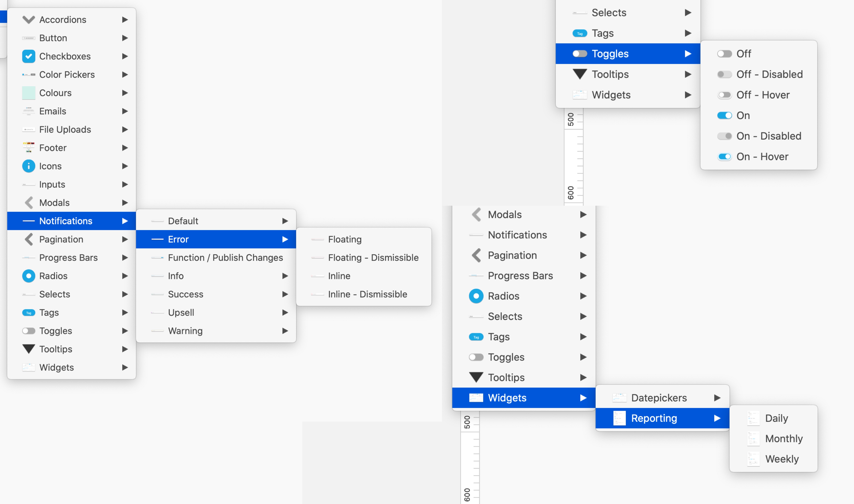Image resolution: width=854 pixels, height=504 pixels.
Task: Expand the Default notifications arrow
Action: coord(285,221)
